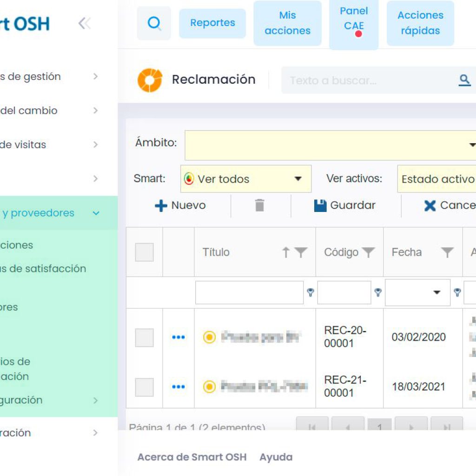The height and width of the screenshot is (476, 476).
Task: Open the 'ciones' submenu entry
Action: click(x=16, y=245)
